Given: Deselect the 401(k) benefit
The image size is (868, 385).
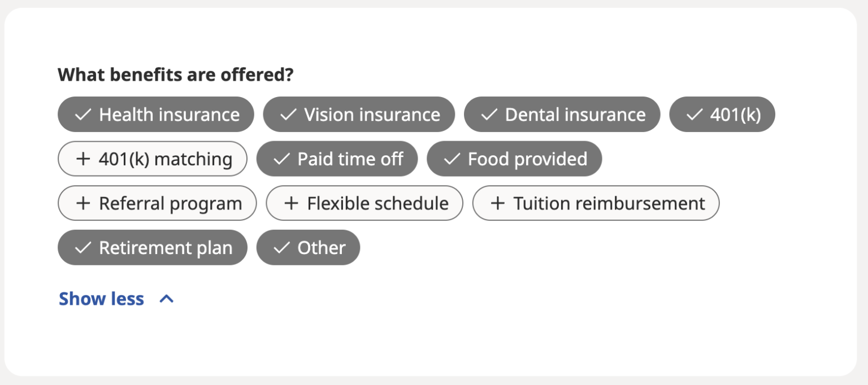Looking at the screenshot, I should pyautogui.click(x=722, y=115).
